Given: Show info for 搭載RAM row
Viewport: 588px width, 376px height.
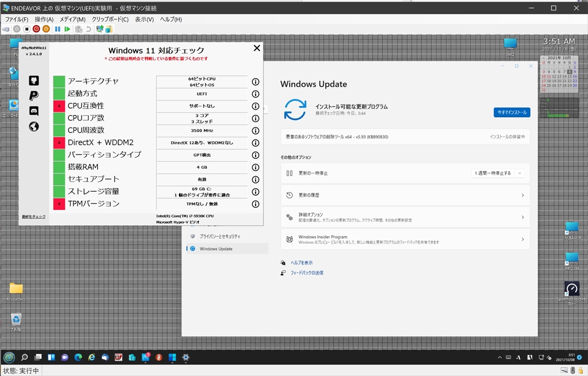Looking at the screenshot, I should [x=256, y=168].
